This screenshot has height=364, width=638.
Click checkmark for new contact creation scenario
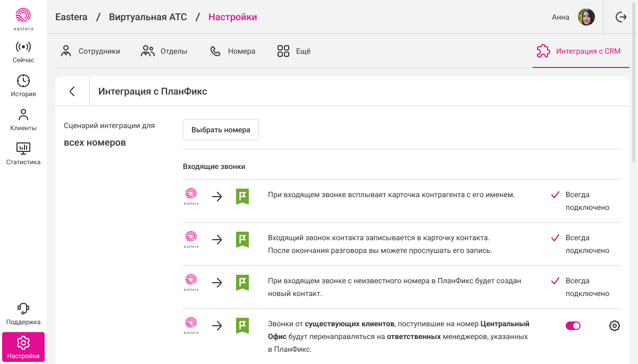pos(556,281)
